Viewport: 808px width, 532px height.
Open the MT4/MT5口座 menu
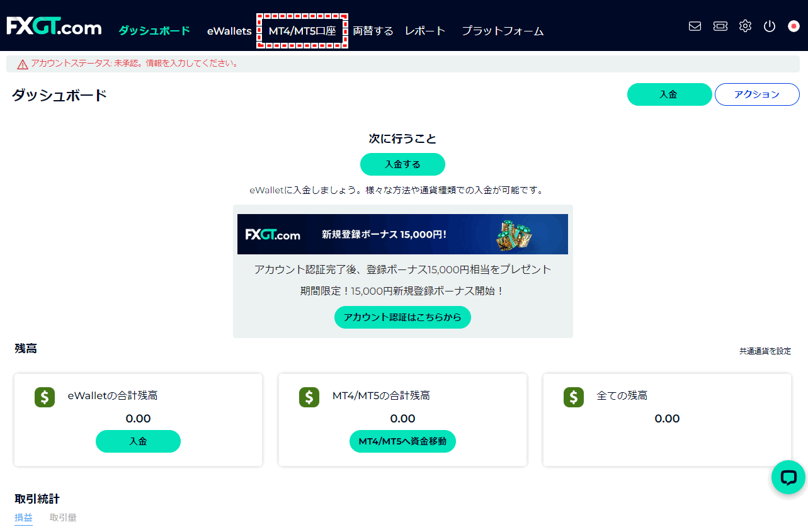[x=302, y=31]
